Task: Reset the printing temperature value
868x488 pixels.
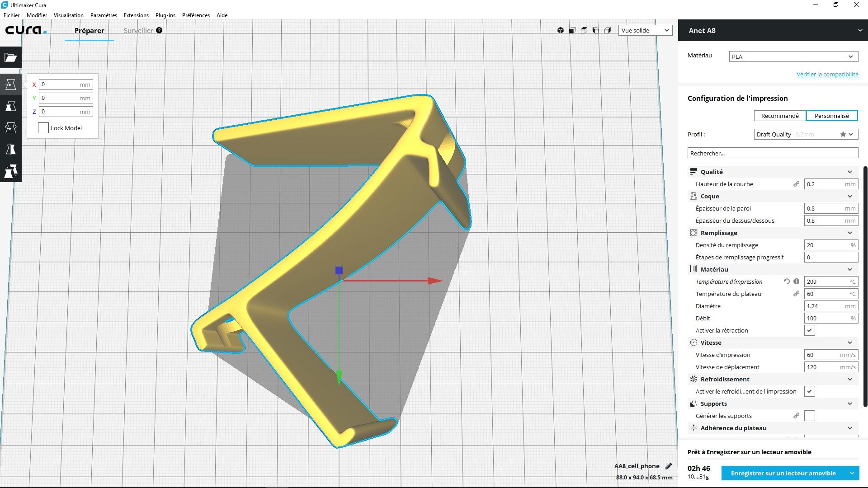Action: click(x=787, y=282)
